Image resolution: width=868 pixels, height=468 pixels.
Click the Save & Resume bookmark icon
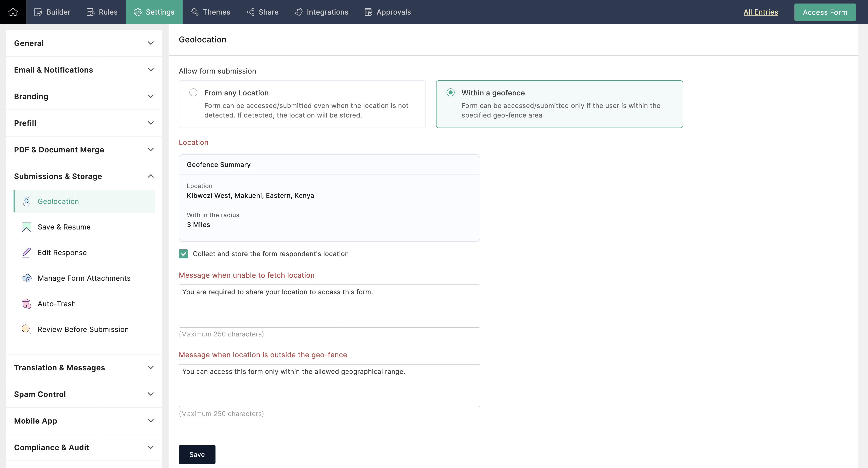coord(27,227)
